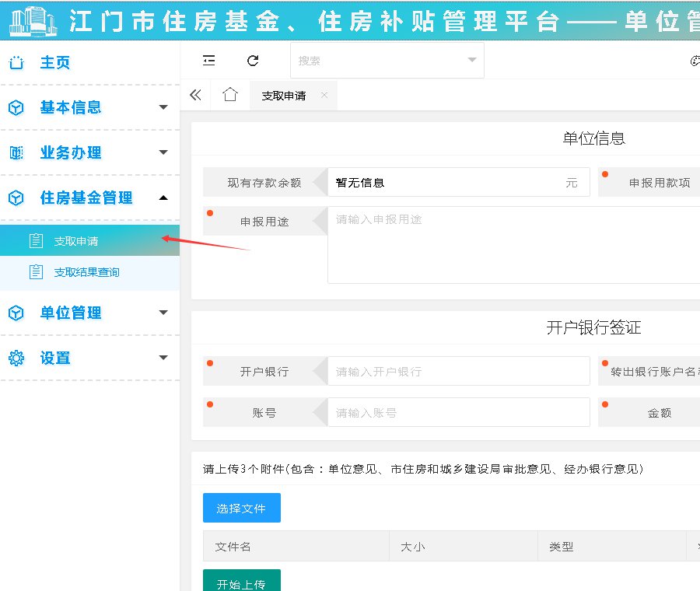700x591 pixels.
Task: Click the 开始上传 button
Action: click(x=241, y=582)
